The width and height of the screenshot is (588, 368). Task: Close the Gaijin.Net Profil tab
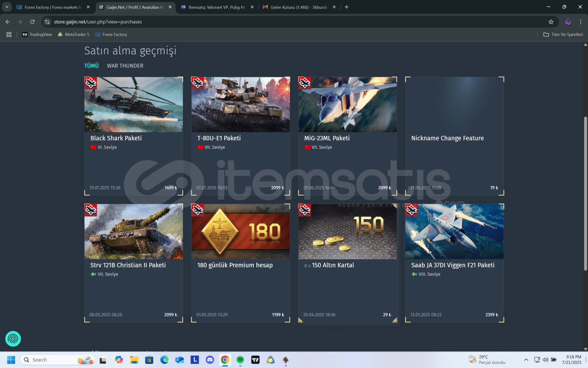pos(170,7)
